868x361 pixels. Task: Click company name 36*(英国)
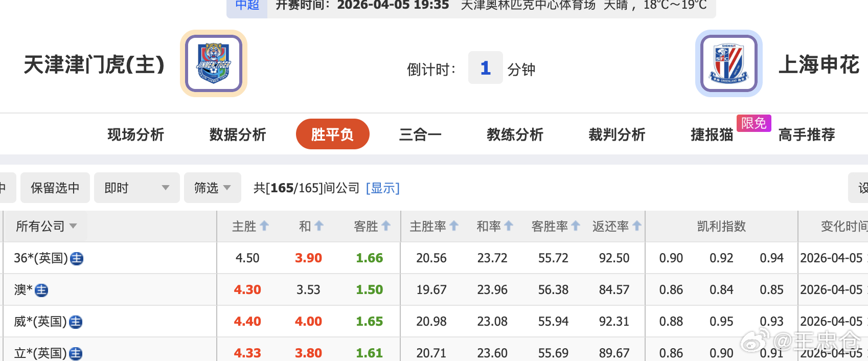(x=41, y=258)
